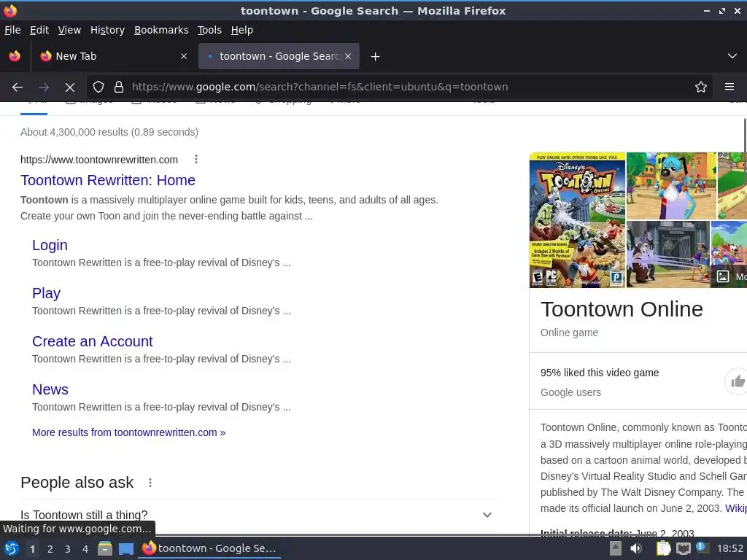The width and height of the screenshot is (747, 560).
Task: Open the tracking protection shield icon
Action: click(98, 87)
